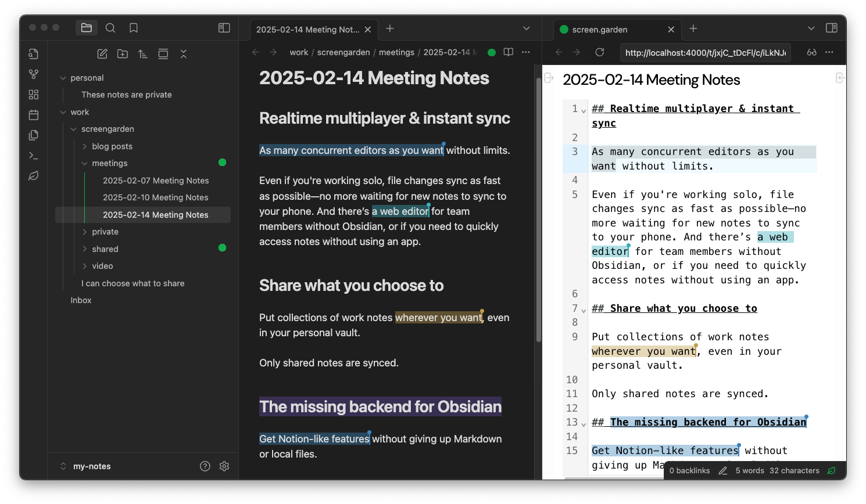
Task: Change the file sort order
Action: coord(143,54)
